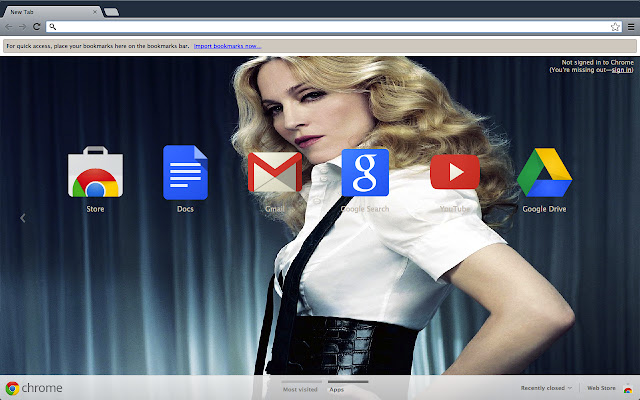Screen dimensions: 640x400
Task: Launch the Docs app
Action: pyautogui.click(x=185, y=172)
